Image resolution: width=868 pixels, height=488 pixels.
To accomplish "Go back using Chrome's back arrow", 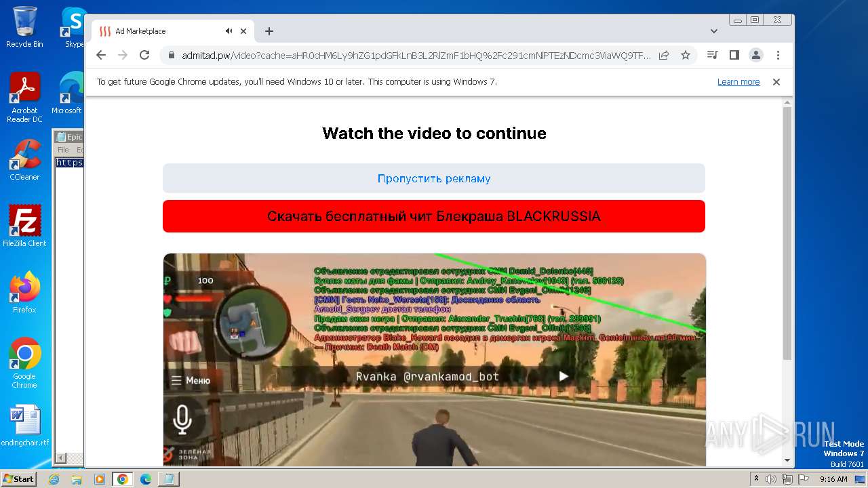I will (101, 55).
